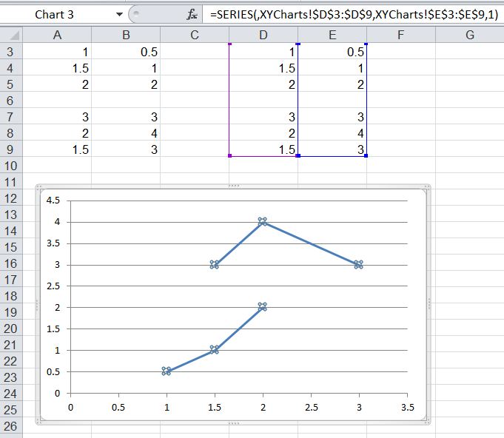Image resolution: width=504 pixels, height=438 pixels.
Task: Click the lowest data marker at value 0.5
Action: click(167, 371)
